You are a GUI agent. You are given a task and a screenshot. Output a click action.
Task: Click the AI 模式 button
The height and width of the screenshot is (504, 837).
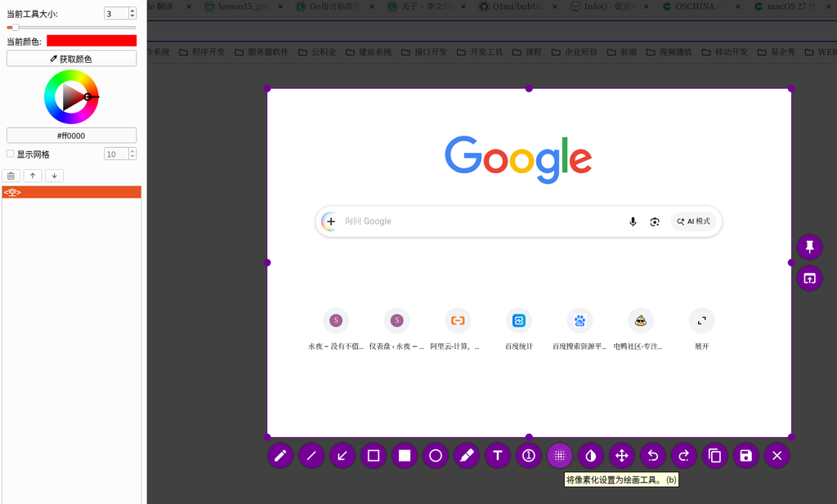point(693,221)
